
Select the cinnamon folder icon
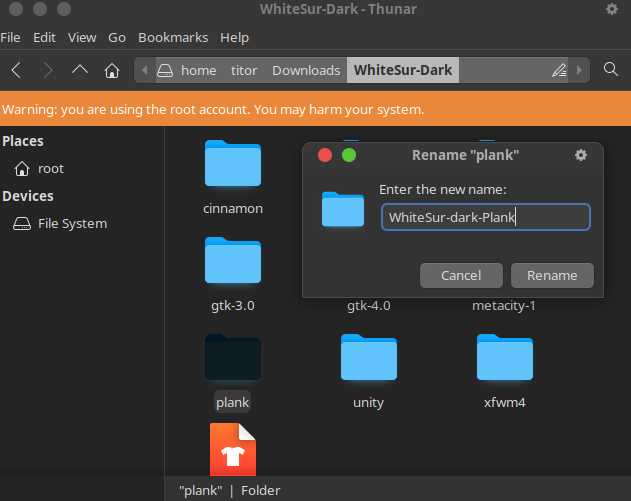pyautogui.click(x=233, y=164)
